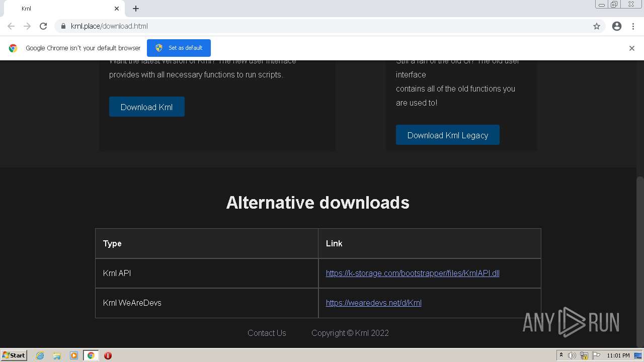Open the Windows Start menu

[14, 355]
